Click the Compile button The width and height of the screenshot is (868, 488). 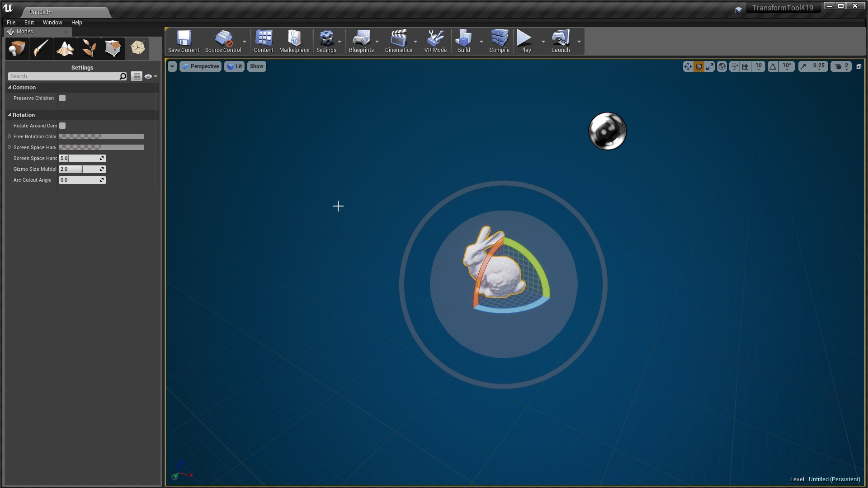(x=500, y=42)
